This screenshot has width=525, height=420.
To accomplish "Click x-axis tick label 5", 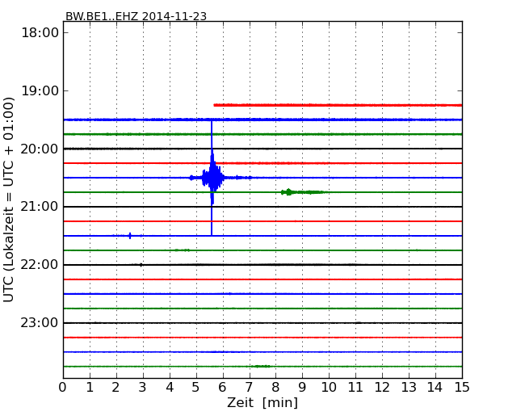I will click(196, 388).
